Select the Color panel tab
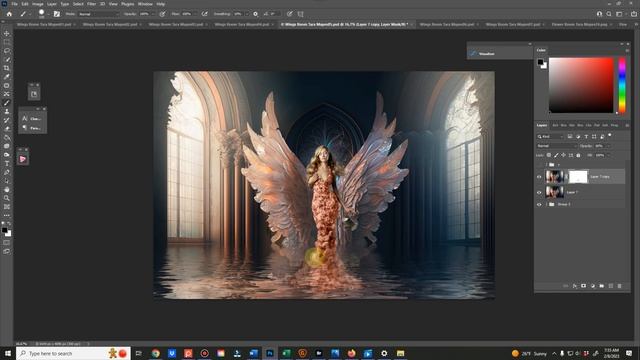 541,50
